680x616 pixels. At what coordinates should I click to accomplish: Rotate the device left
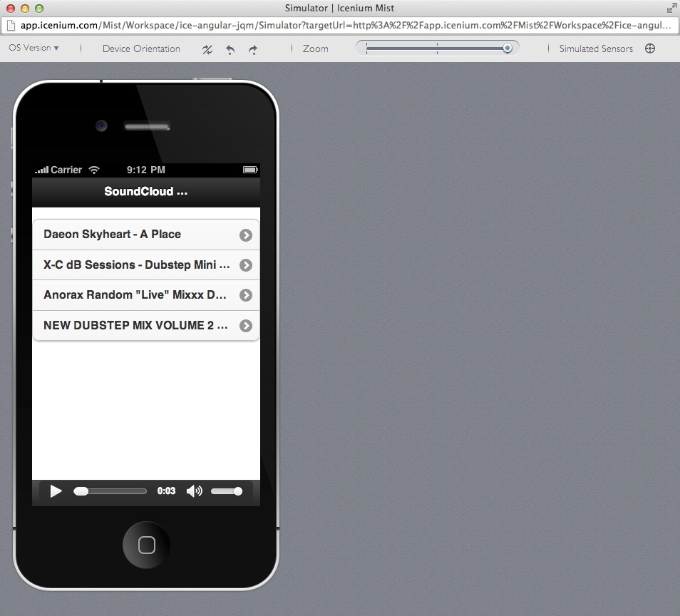coord(230,49)
